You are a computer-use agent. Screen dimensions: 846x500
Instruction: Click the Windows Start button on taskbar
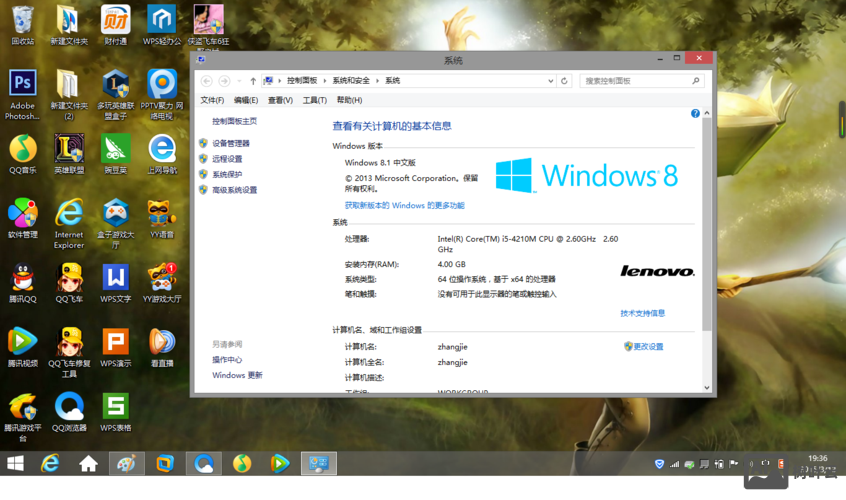pos(15,463)
